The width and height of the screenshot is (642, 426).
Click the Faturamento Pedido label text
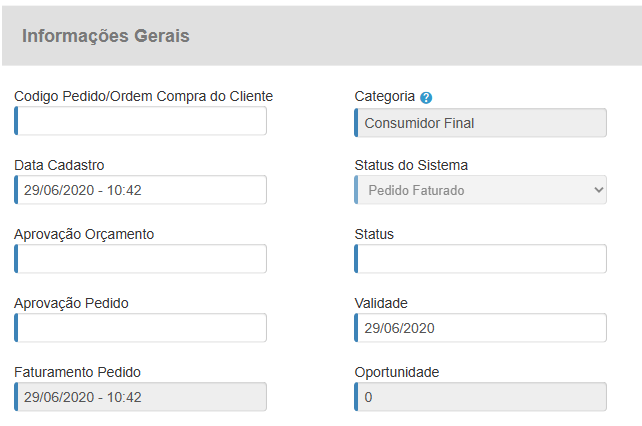pos(78,372)
